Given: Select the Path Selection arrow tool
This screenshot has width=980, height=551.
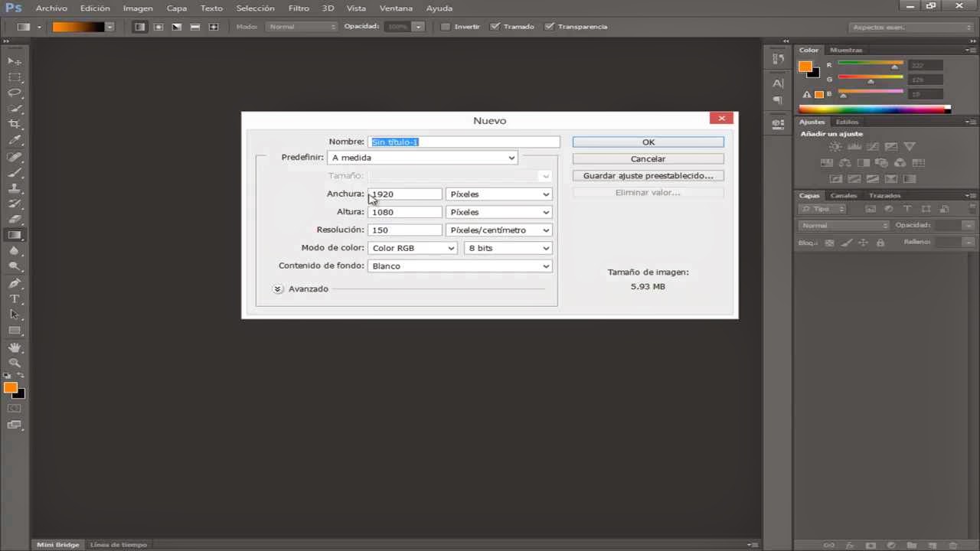Looking at the screenshot, I should (15, 315).
